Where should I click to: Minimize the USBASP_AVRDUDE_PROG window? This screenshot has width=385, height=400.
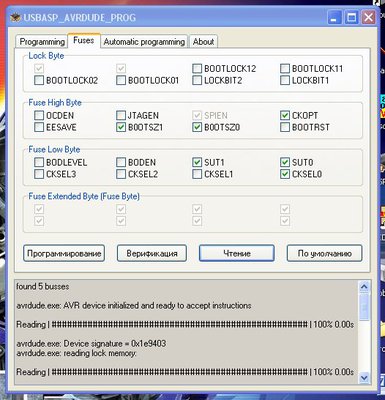click(x=334, y=17)
